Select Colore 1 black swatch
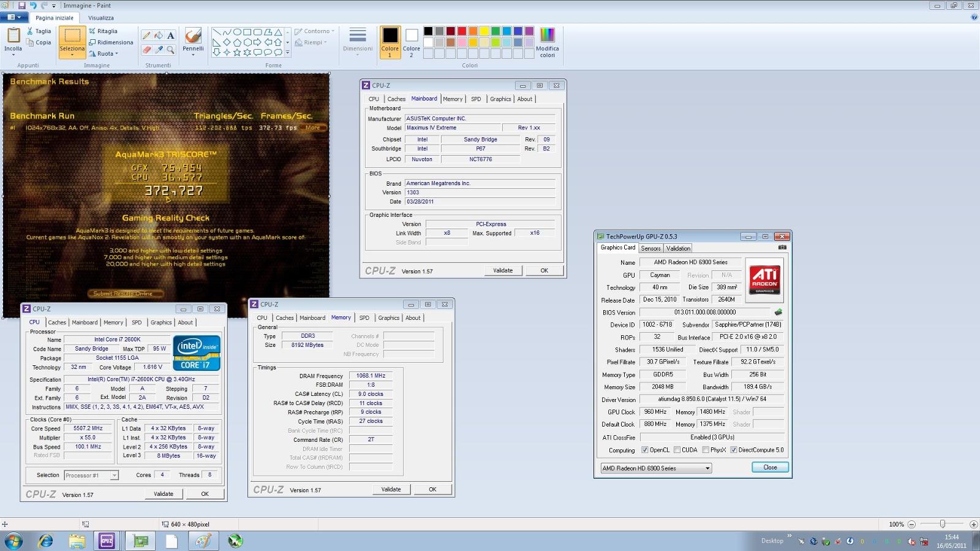 pos(390,36)
